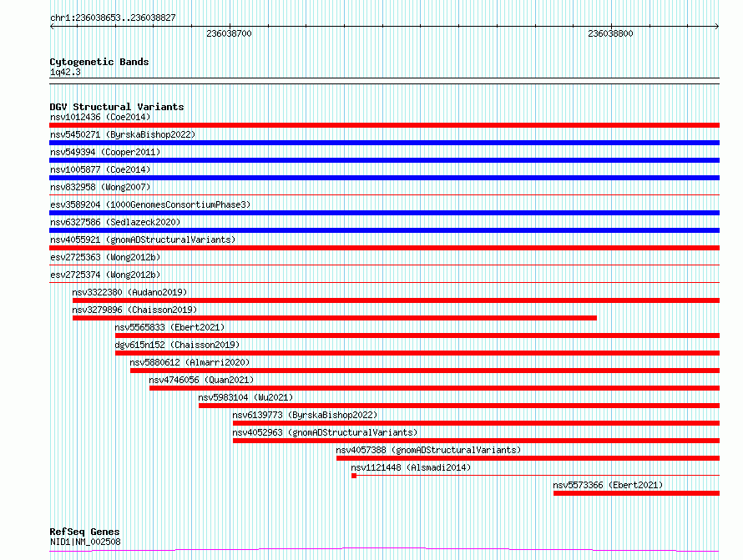Click the red bar under nsv5983104 (Wu2021)
The width and height of the screenshot is (743, 560).
[459, 406]
